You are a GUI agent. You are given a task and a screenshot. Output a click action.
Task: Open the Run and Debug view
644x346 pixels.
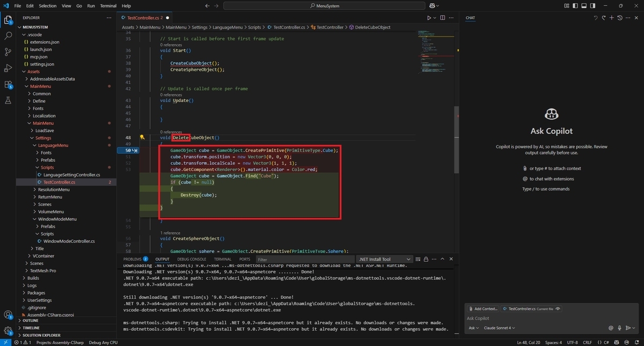coord(8,68)
